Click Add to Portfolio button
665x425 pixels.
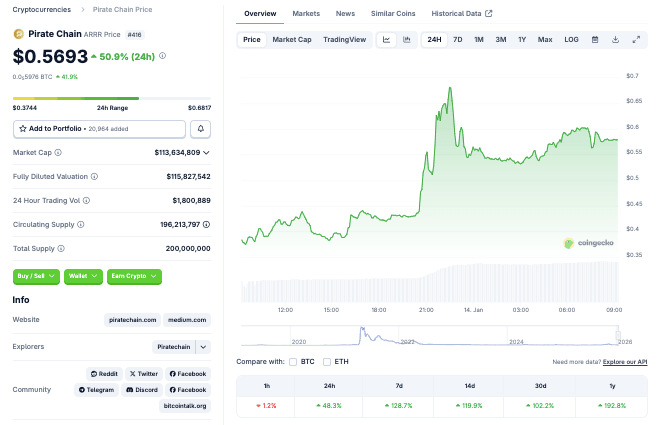(99, 129)
